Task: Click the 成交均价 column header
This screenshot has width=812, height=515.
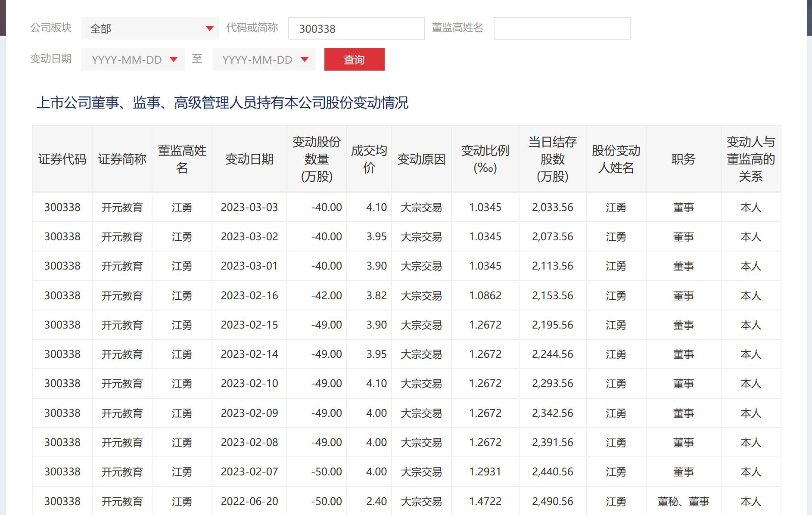Action: pyautogui.click(x=369, y=159)
